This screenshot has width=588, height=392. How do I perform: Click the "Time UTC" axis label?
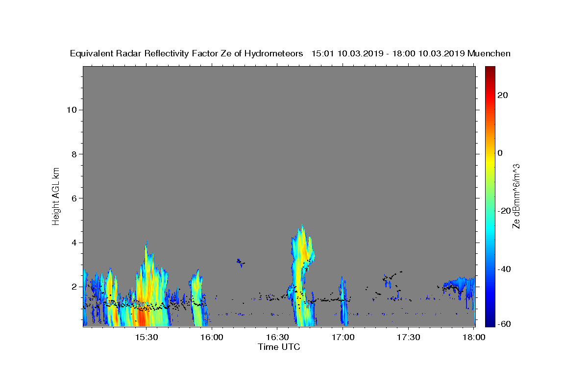(x=279, y=347)
